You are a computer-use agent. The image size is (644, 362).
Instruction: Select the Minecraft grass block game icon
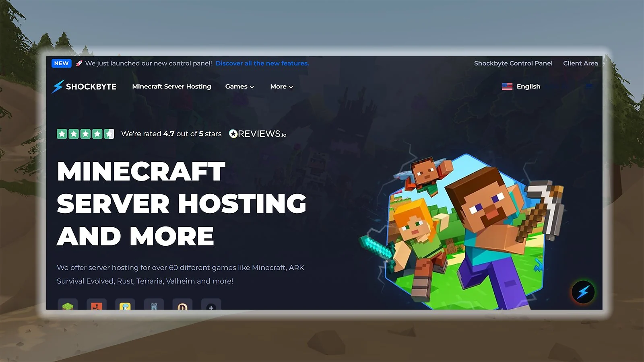68,304
